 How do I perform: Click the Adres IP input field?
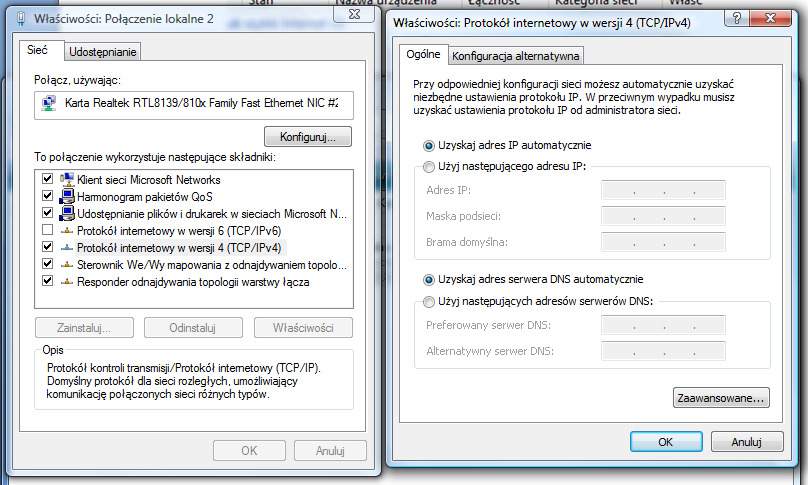663,190
